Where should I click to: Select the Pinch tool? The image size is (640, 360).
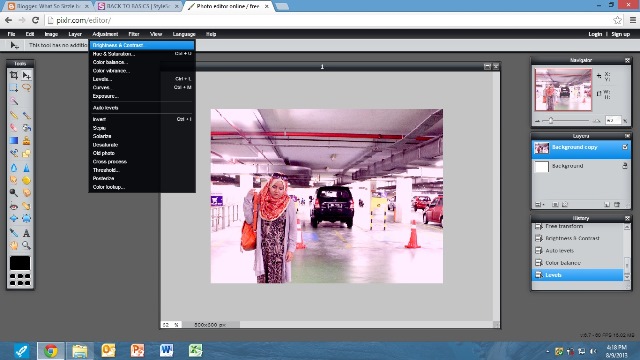pos(27,218)
